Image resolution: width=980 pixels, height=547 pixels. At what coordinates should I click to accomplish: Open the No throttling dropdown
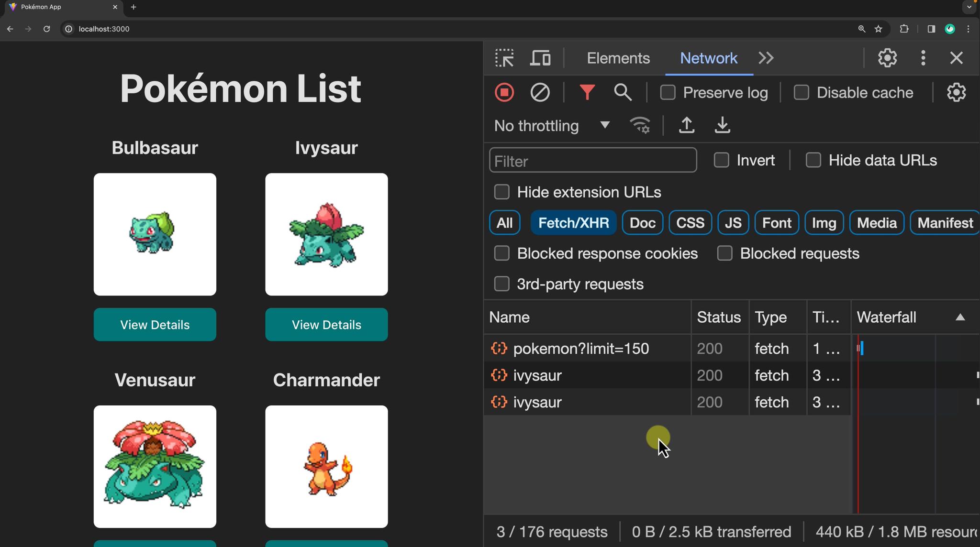point(552,126)
